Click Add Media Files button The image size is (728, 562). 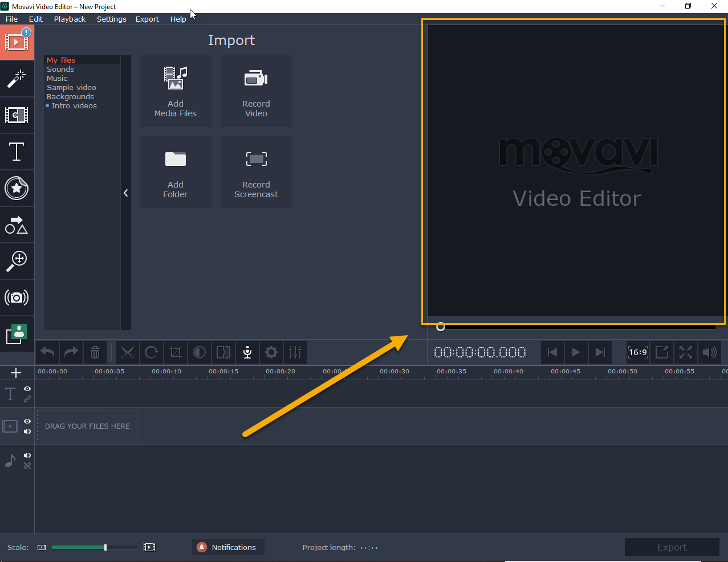point(176,91)
